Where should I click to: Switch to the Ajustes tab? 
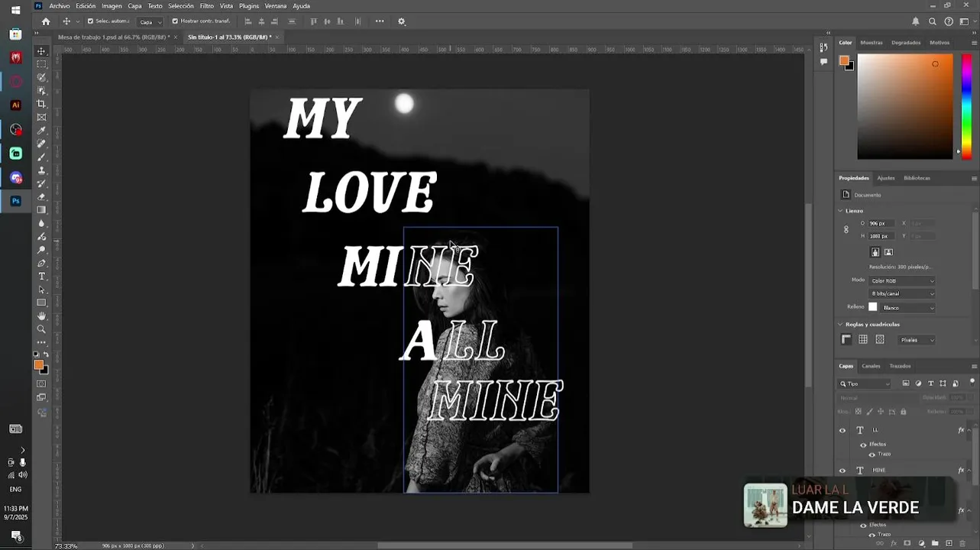pyautogui.click(x=886, y=178)
